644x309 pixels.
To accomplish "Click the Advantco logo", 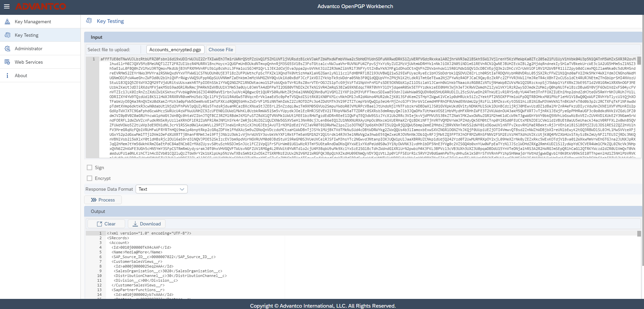I will [x=41, y=6].
